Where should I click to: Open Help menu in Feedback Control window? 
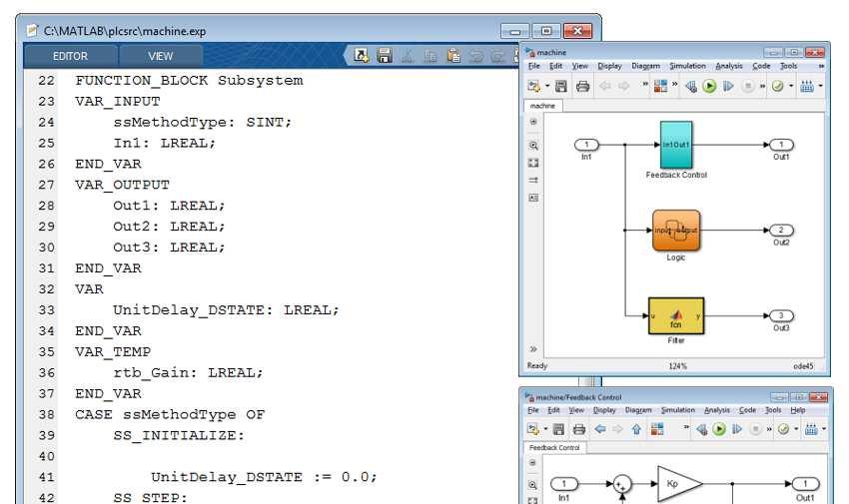(x=798, y=410)
